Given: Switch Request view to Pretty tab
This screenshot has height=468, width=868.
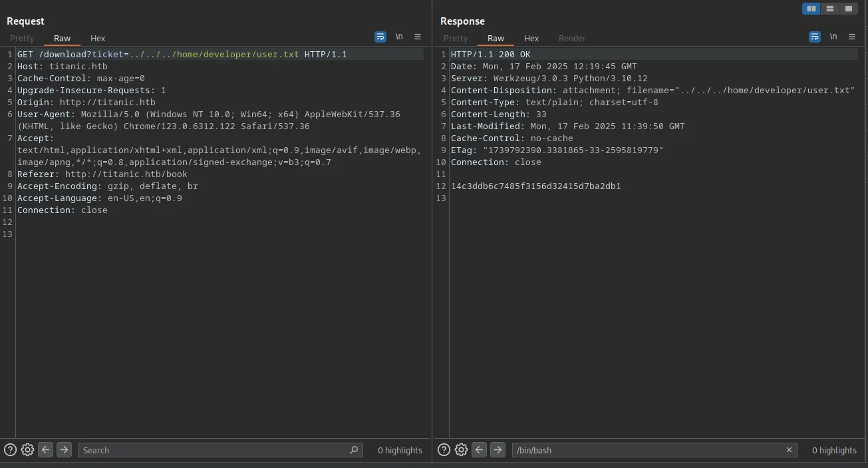Looking at the screenshot, I should (22, 39).
